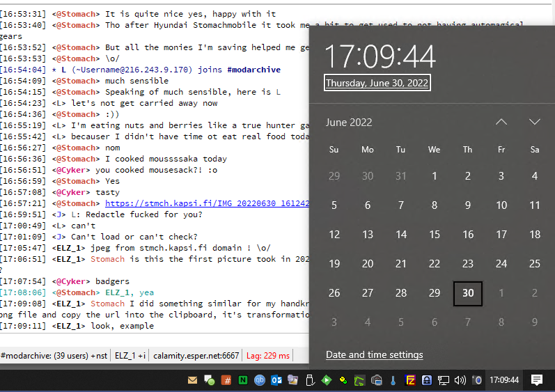Image resolution: width=555 pixels, height=392 pixels.
Task: Select June 18 in the calendar
Action: [535, 235]
